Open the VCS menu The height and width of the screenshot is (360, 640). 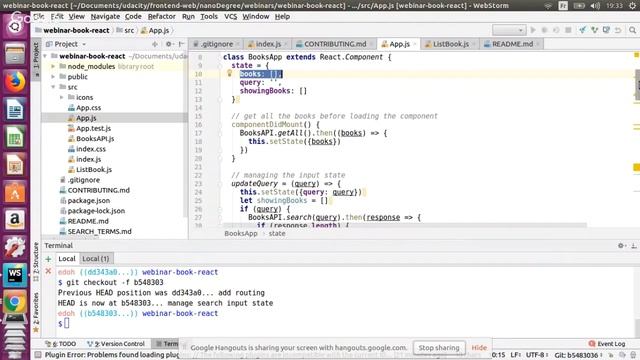click(230, 16)
